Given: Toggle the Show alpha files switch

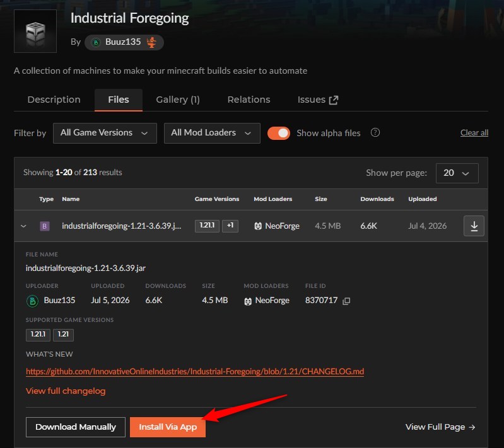Looking at the screenshot, I should coord(279,133).
